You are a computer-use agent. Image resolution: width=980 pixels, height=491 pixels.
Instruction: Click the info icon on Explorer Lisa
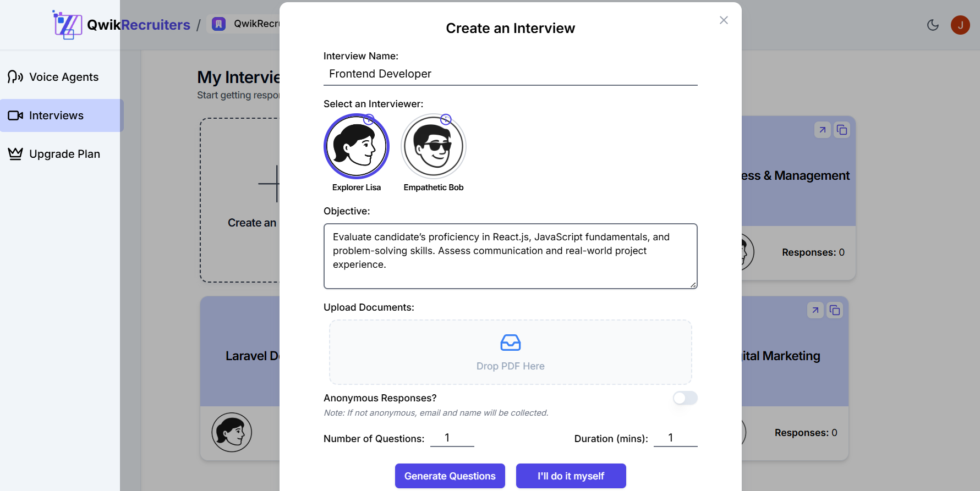pyautogui.click(x=369, y=119)
